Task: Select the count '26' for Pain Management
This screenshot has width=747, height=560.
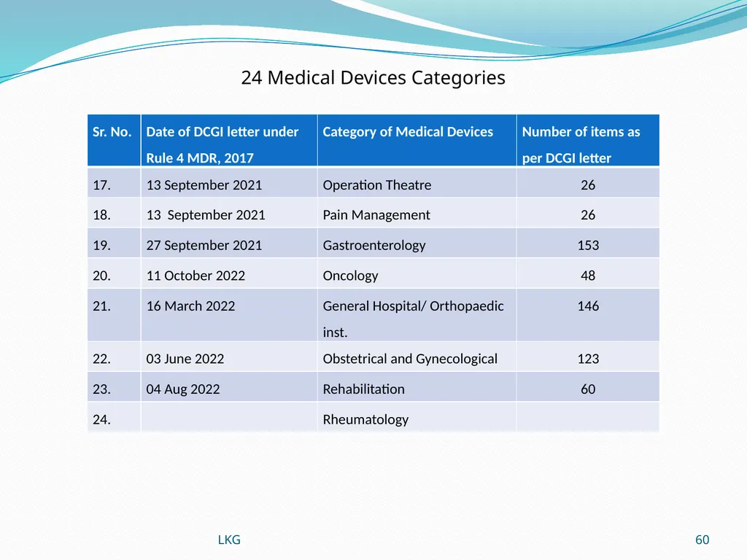Action: 589,213
